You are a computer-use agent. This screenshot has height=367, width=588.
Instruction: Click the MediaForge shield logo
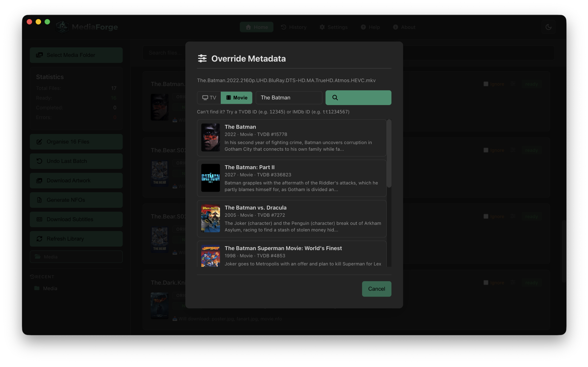pyautogui.click(x=62, y=27)
